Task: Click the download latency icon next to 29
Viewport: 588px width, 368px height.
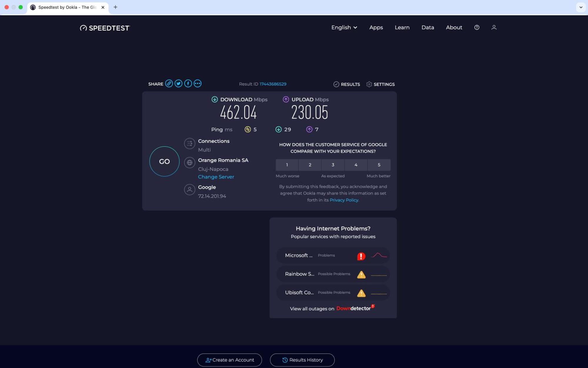Action: coord(278,129)
